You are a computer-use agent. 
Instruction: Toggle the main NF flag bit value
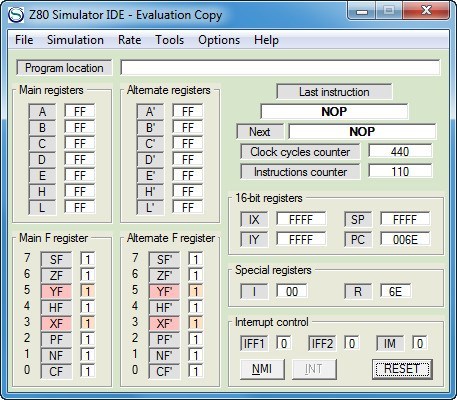tap(88, 355)
